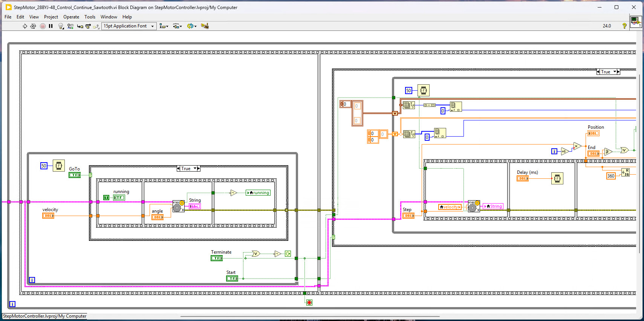Open the Context Help question mark
Screen dimensions: 644x321
pyautogui.click(x=624, y=26)
